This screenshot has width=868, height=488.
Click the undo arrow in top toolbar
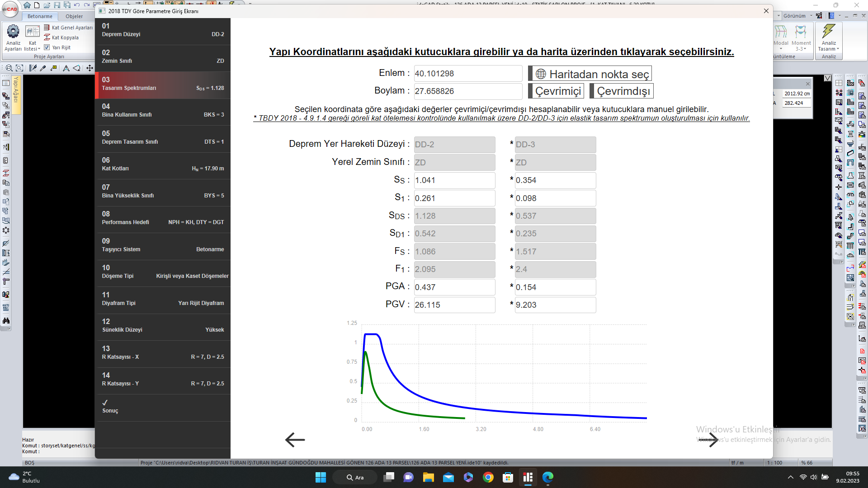[x=77, y=5]
